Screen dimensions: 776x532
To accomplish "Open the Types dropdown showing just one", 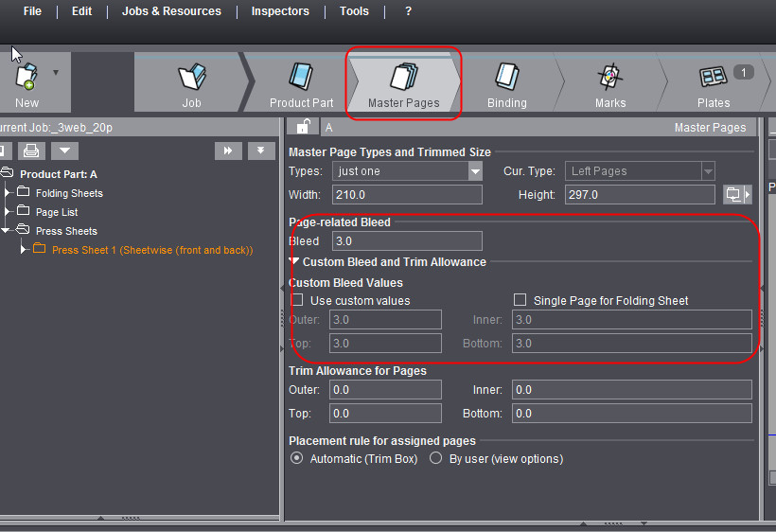I will click(407, 171).
